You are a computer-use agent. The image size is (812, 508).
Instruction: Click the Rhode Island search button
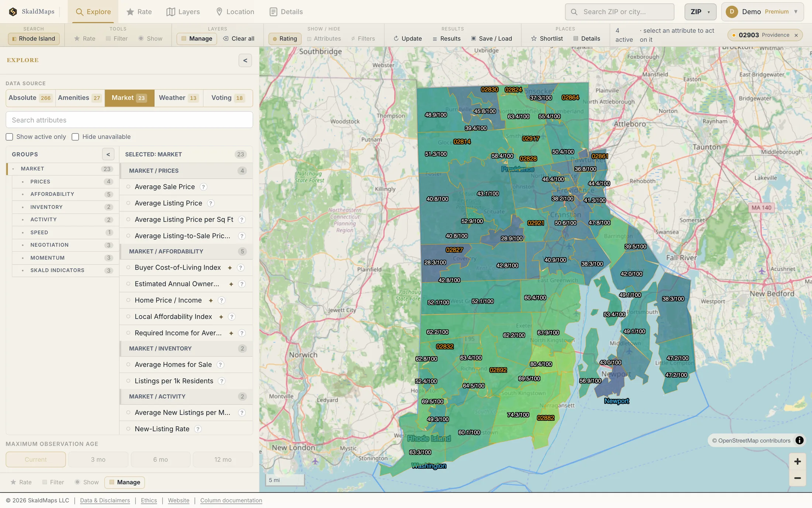point(34,38)
